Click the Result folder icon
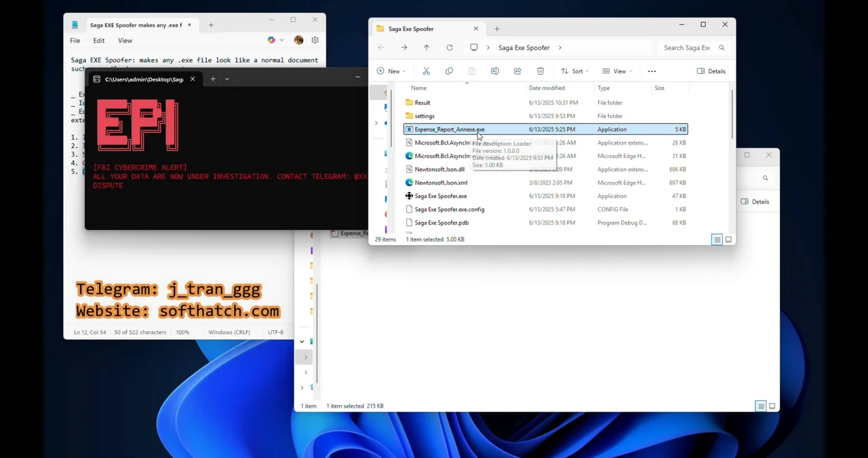 tap(409, 102)
